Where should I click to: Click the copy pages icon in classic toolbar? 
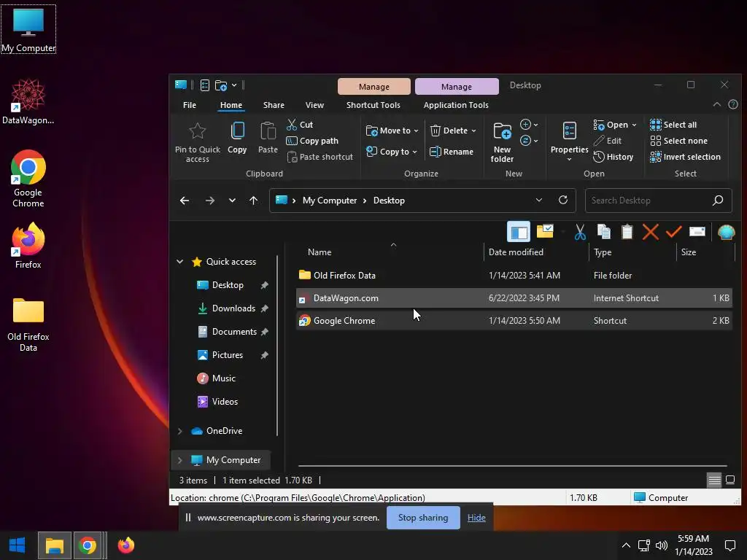click(x=603, y=232)
